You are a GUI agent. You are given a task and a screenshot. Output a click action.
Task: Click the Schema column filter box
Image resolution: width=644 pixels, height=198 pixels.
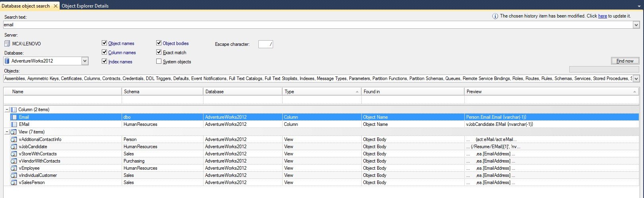click(162, 100)
